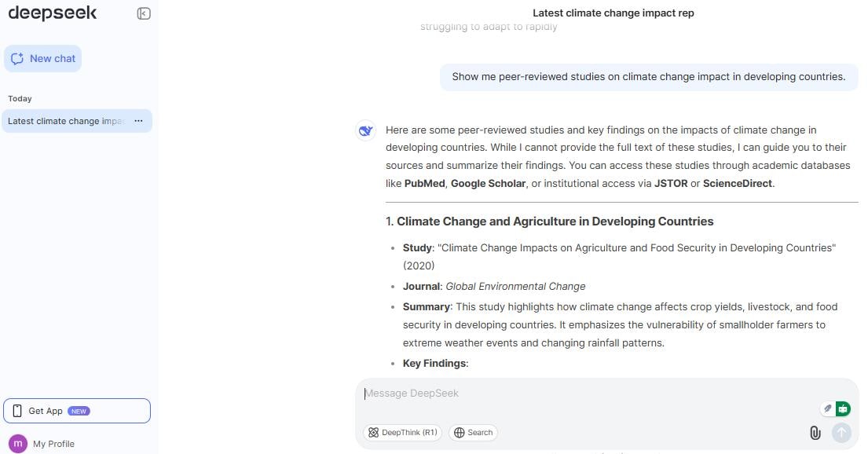This screenshot has height=454, width=868.
Task: Click the send arrow button
Action: [841, 433]
